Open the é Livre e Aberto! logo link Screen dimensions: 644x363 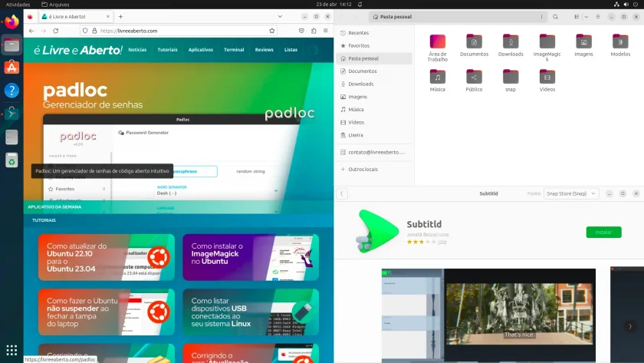point(78,50)
